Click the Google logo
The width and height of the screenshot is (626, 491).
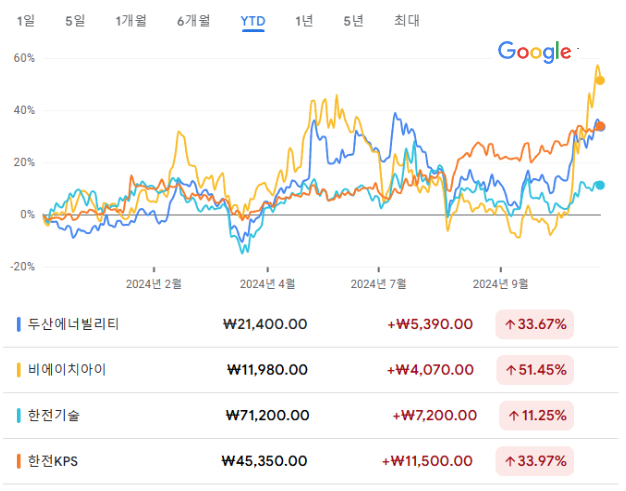(535, 52)
